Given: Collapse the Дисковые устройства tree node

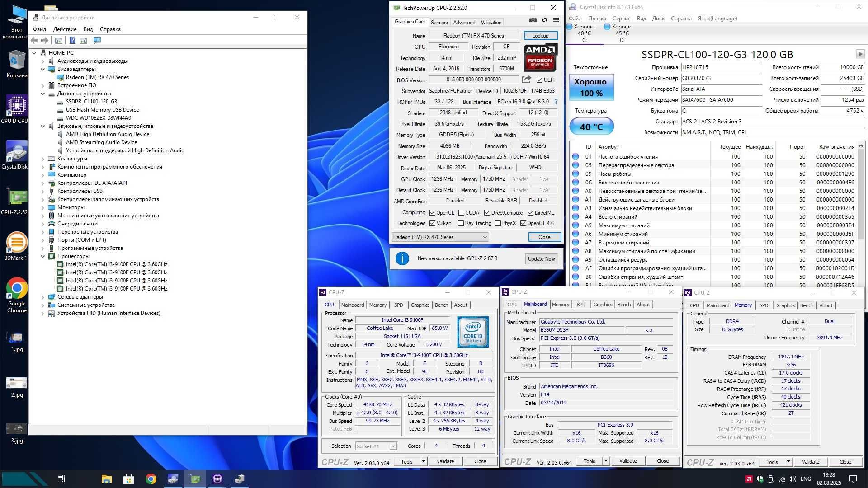Looking at the screenshot, I should 43,94.
